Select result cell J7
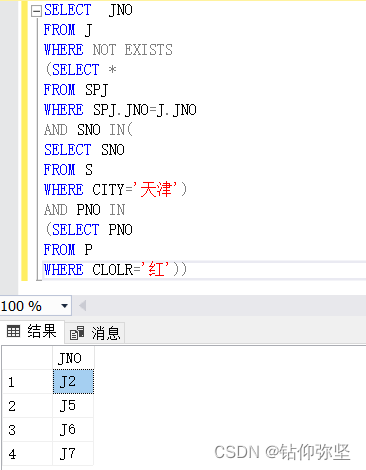The height and width of the screenshot is (470, 366). pos(73,454)
